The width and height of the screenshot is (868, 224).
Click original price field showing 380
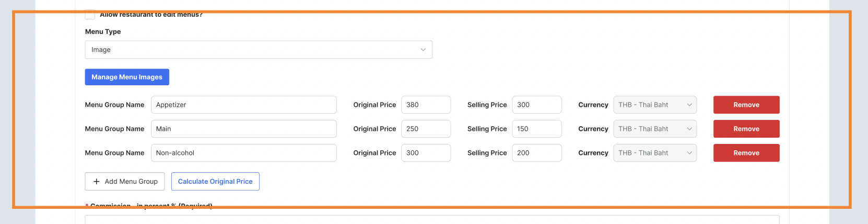point(426,105)
